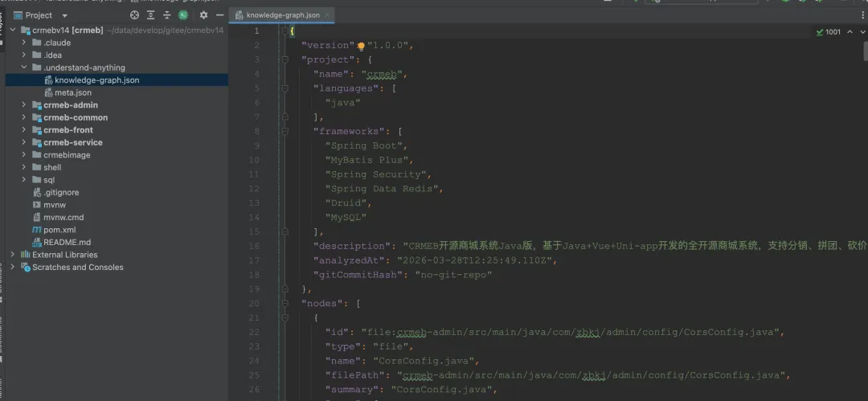
Task: Expand the crmeb-admin module chevron
Action: point(24,104)
